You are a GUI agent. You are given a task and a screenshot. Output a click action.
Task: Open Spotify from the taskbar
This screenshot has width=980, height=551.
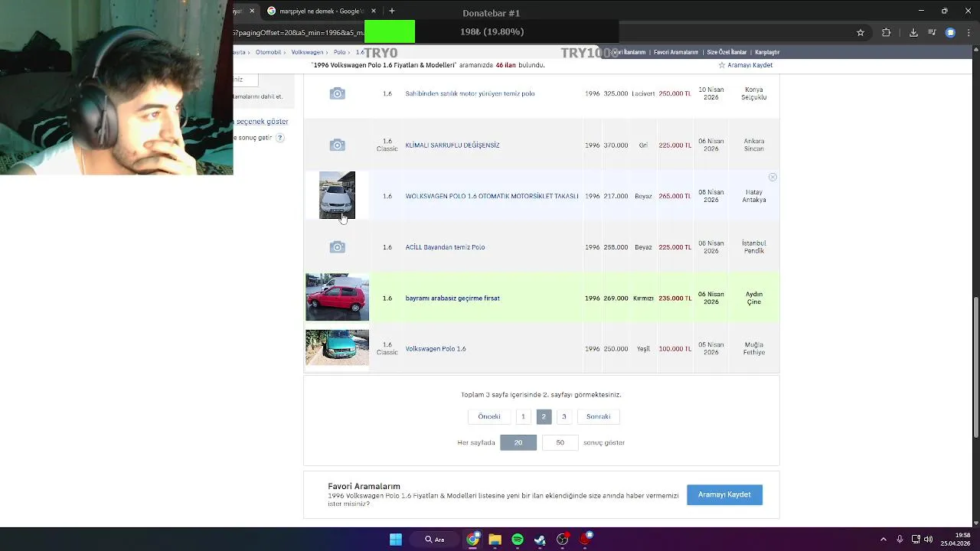(x=518, y=540)
